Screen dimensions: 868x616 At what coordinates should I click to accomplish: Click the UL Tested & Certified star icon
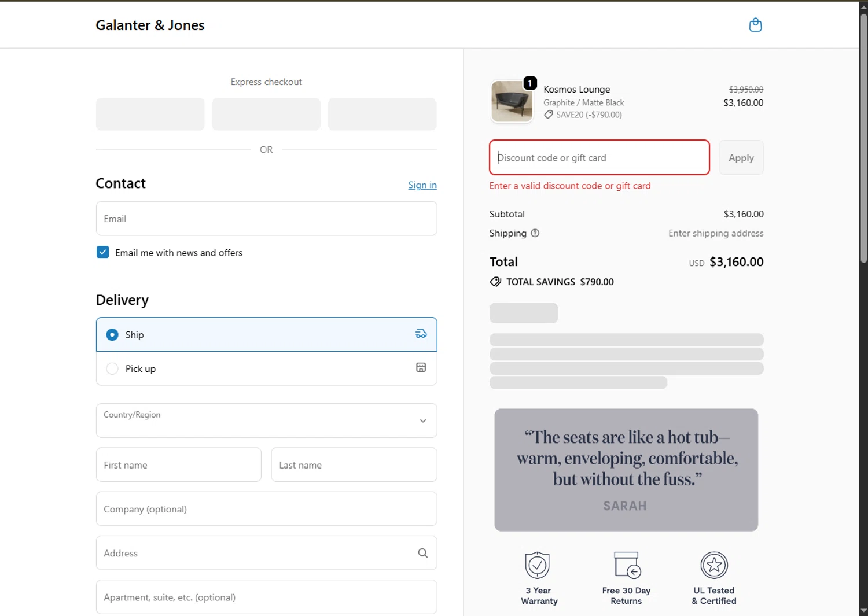coord(714,565)
